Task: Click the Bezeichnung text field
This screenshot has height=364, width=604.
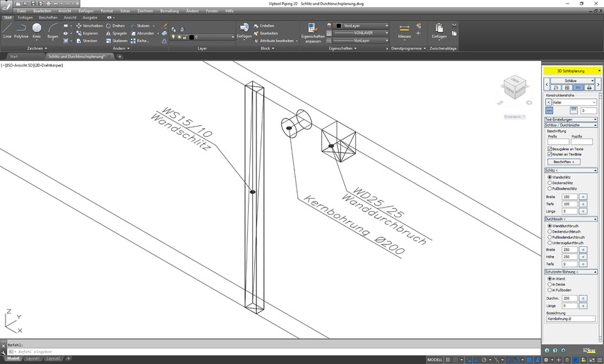Action: pos(571,319)
